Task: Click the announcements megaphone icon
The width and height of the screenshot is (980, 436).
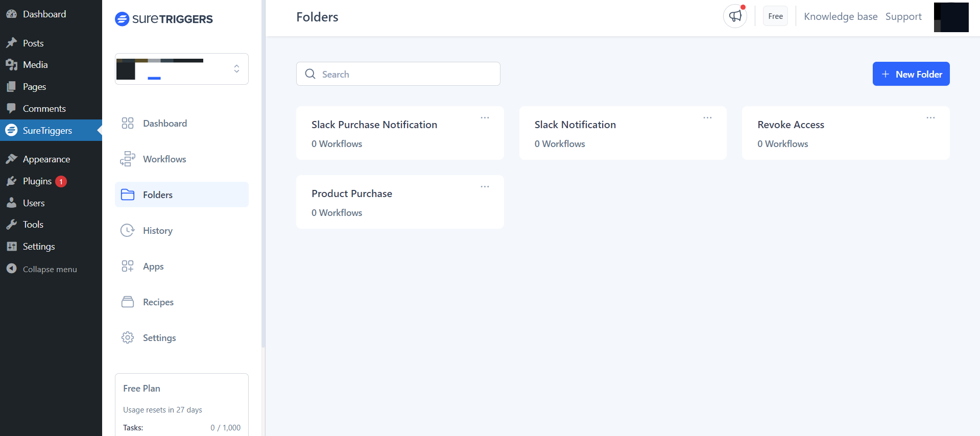Action: [735, 16]
